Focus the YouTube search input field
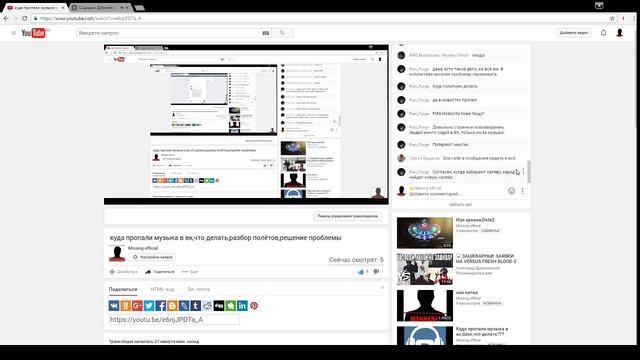640x360 pixels. [169, 33]
